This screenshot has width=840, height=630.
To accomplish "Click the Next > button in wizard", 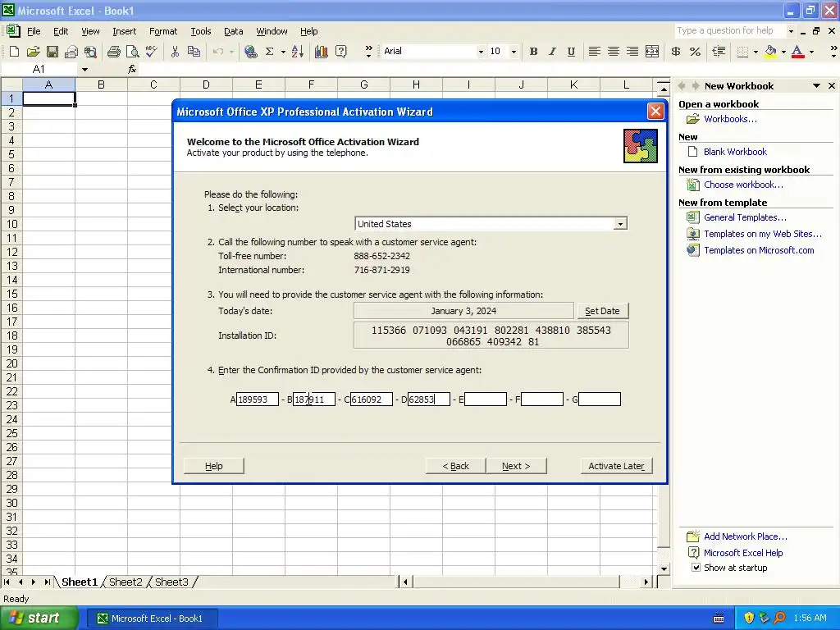I will (x=517, y=466).
